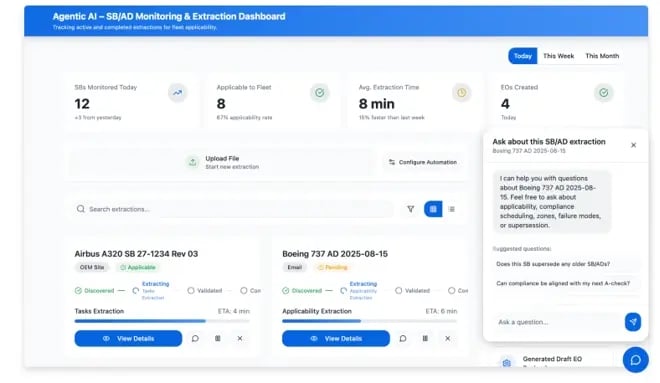Click the ETA: 6 min label
The image size is (660, 383).
(441, 311)
